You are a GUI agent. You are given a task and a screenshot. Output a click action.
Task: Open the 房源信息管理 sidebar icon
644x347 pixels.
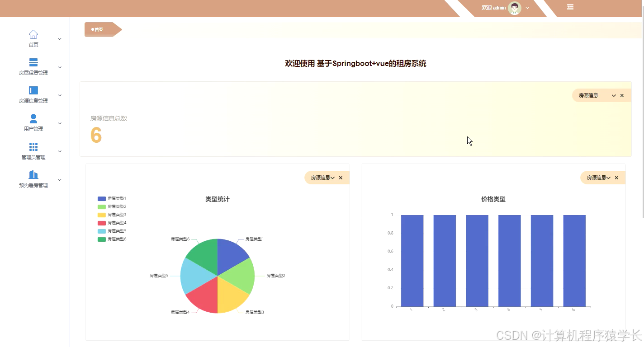point(33,90)
